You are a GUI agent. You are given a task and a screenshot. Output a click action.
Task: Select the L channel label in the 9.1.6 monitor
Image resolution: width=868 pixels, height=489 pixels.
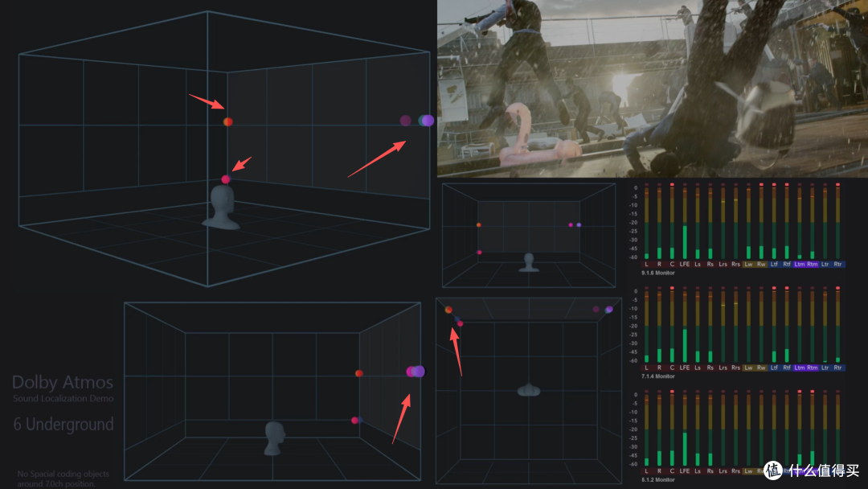pos(646,264)
